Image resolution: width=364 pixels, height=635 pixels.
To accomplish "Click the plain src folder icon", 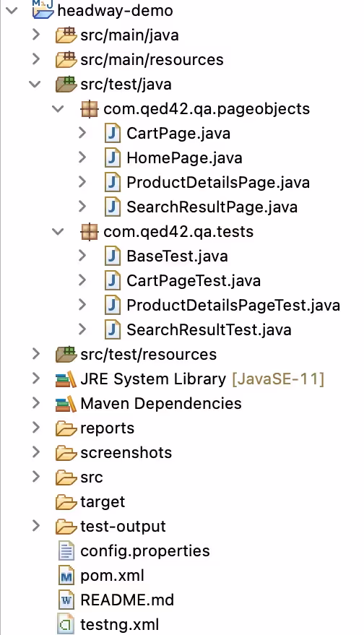I will click(x=66, y=478).
